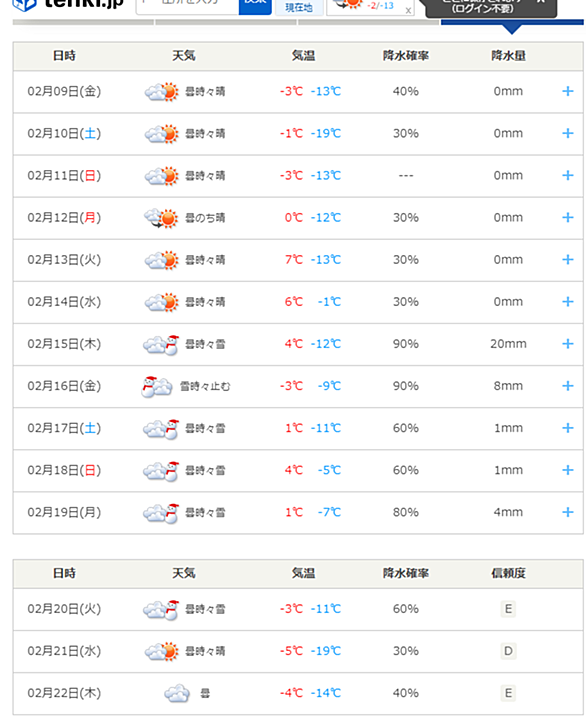Screen dimensions: 586x724
Task: Click the cloud icon for 02月22日(木)
Action: tap(177, 694)
